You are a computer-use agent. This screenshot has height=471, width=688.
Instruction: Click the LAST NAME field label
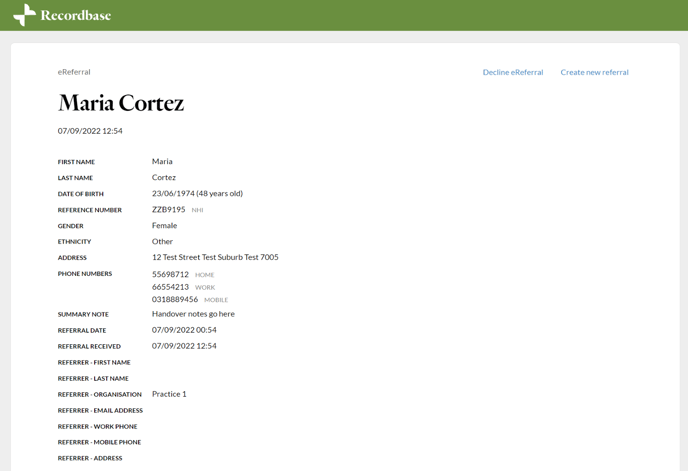click(75, 178)
